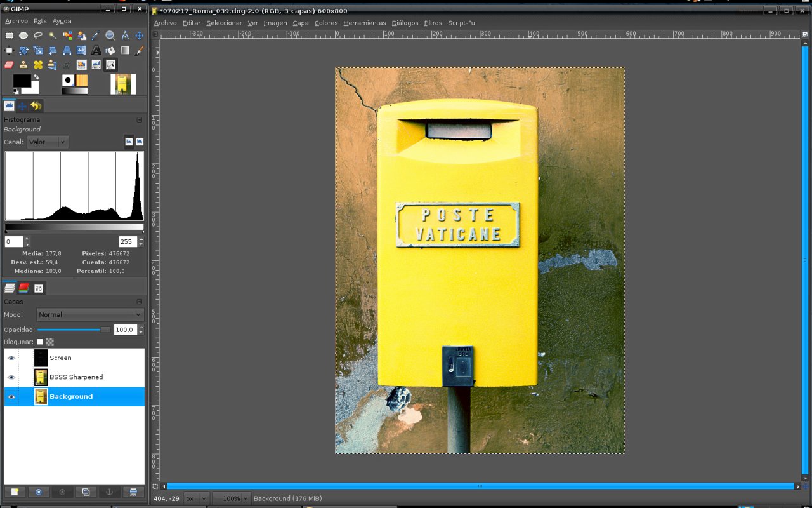Open the Canal channel dropdown

coord(48,142)
